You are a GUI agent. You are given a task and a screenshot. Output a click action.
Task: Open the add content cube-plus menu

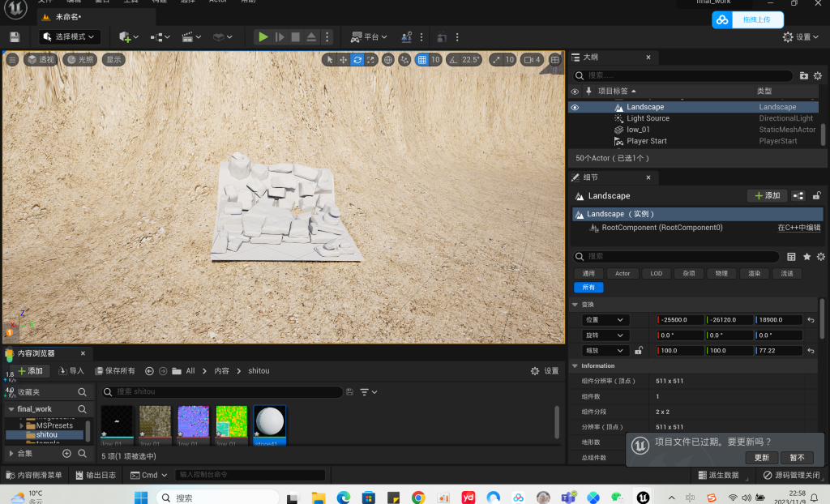129,37
